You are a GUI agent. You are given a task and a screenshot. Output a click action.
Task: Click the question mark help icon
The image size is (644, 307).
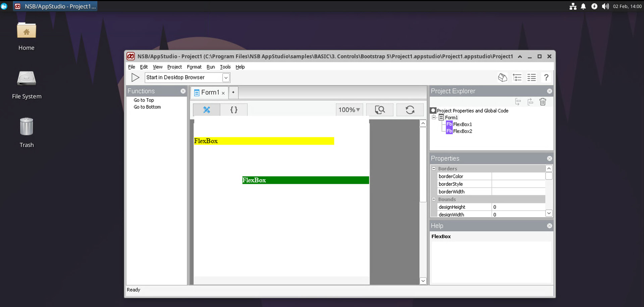coord(546,78)
